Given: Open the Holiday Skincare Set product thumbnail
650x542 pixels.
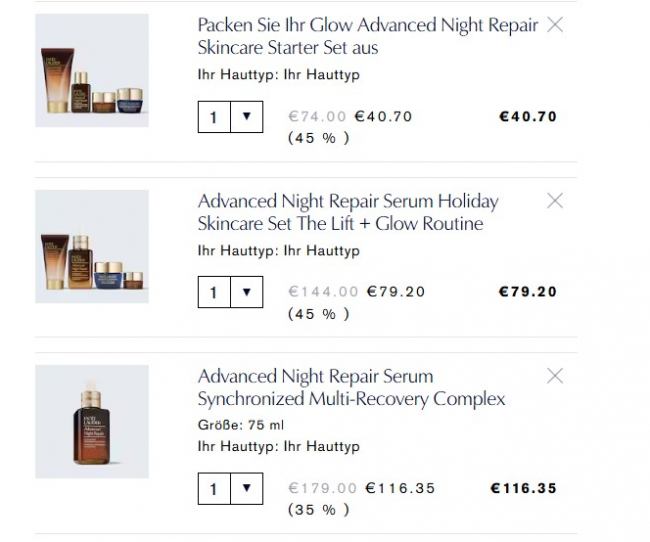Looking at the screenshot, I should pyautogui.click(x=92, y=246).
